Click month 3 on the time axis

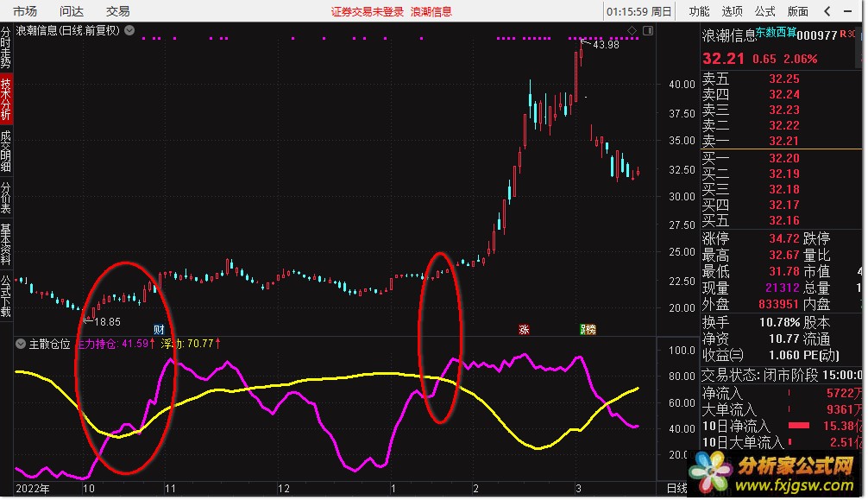578,489
